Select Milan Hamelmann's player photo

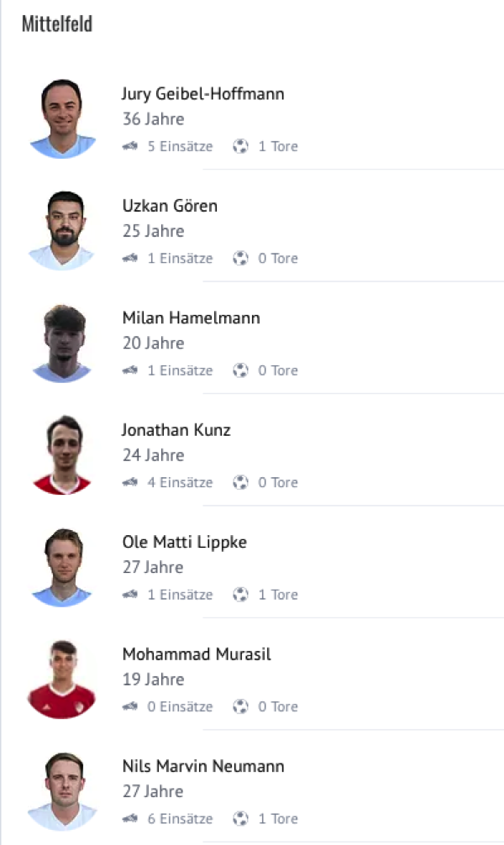(x=62, y=343)
